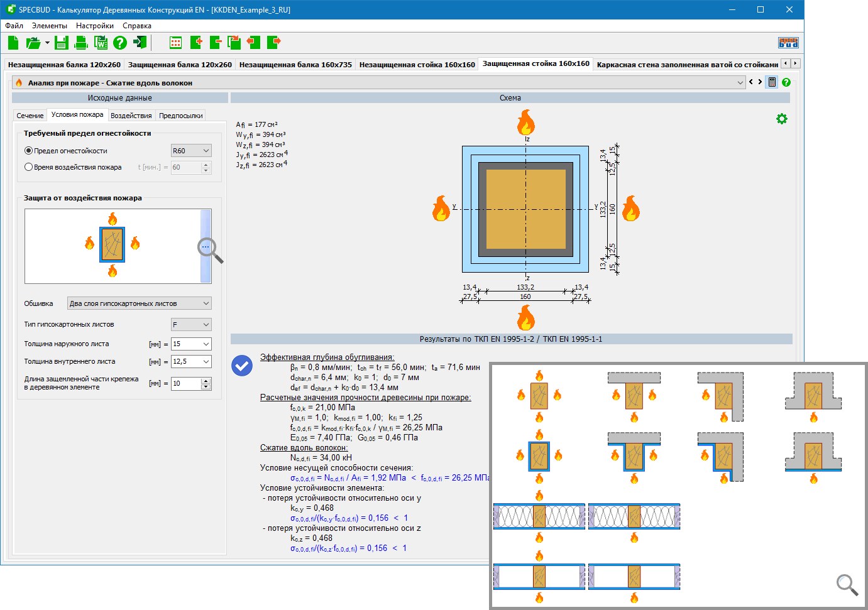Increase the fastener length spinner value
The image size is (868, 610).
point(206,381)
